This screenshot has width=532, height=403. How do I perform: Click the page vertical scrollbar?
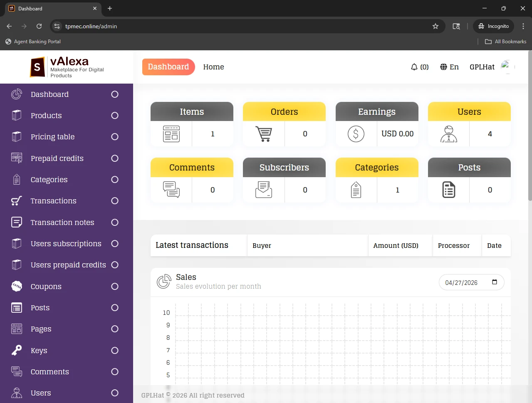pos(530,125)
